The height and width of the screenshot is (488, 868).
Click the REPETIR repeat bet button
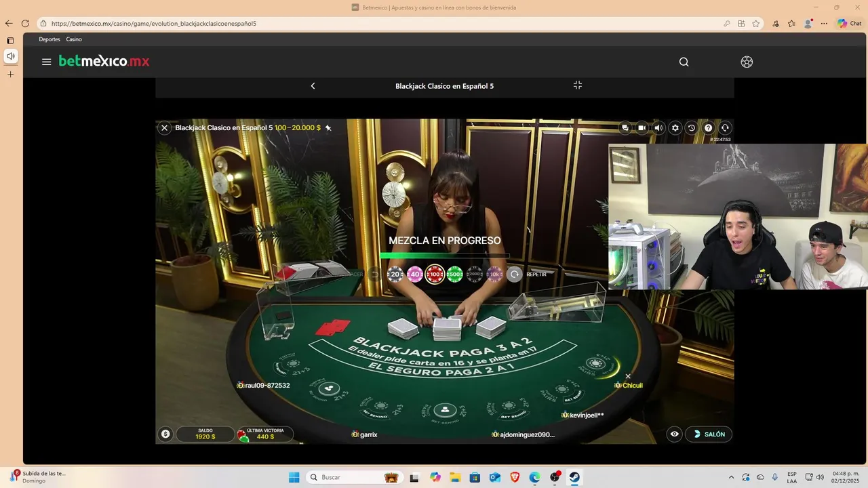coord(515,274)
